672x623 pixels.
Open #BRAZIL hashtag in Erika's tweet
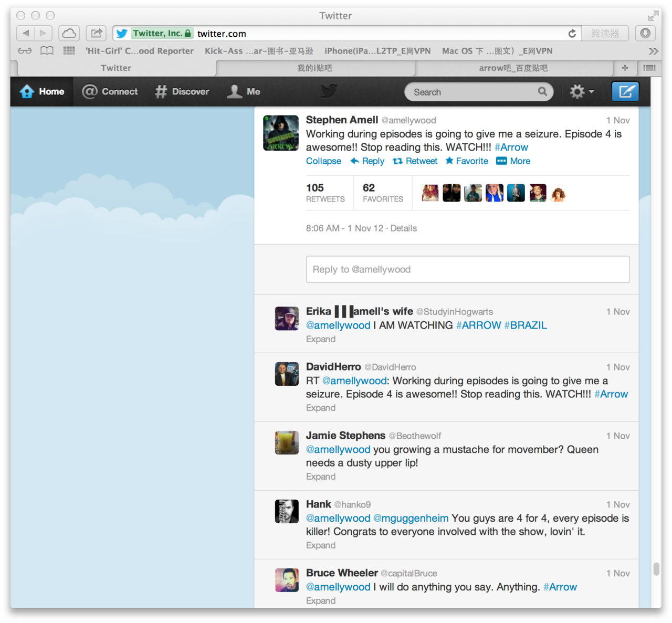(x=526, y=325)
